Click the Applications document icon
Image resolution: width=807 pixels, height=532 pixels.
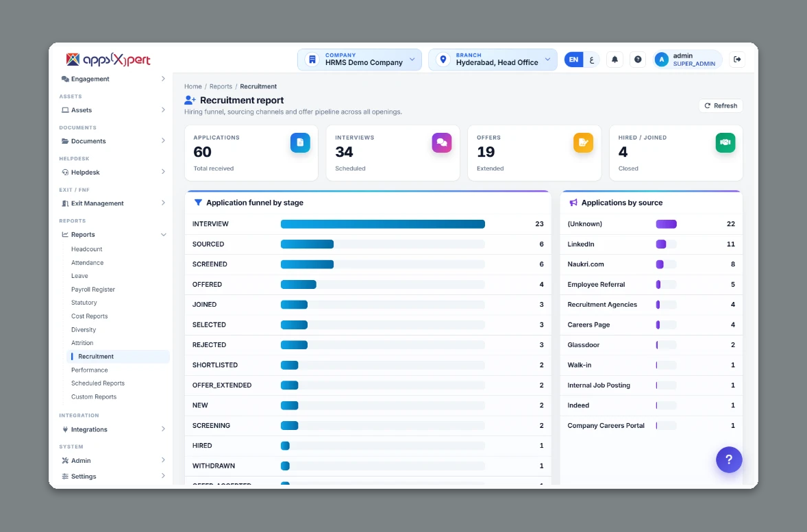click(x=300, y=142)
